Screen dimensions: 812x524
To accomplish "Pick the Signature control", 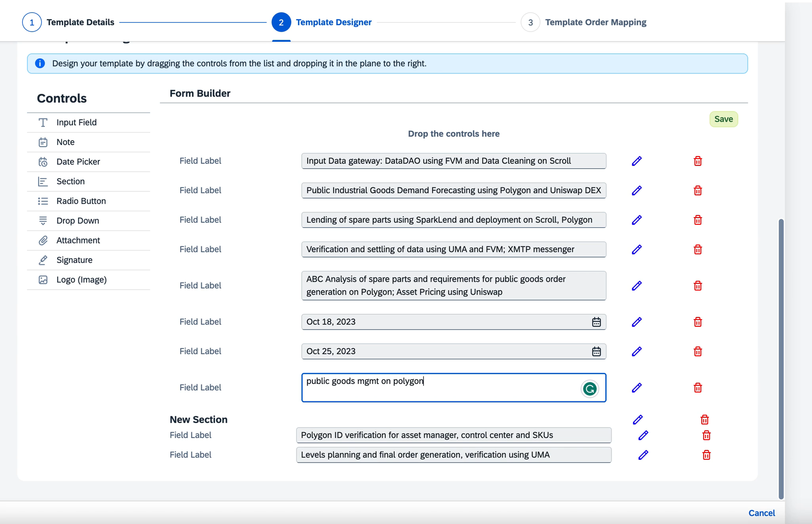I will point(88,260).
